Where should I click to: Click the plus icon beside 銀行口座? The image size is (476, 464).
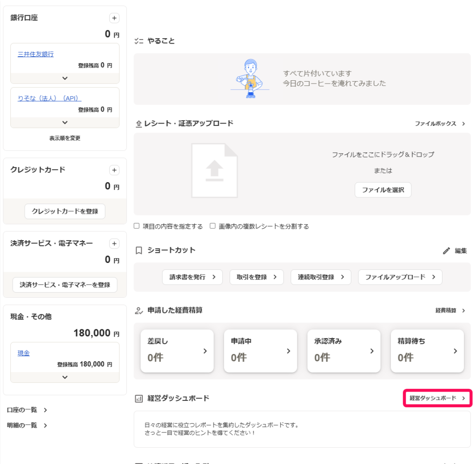point(114,18)
